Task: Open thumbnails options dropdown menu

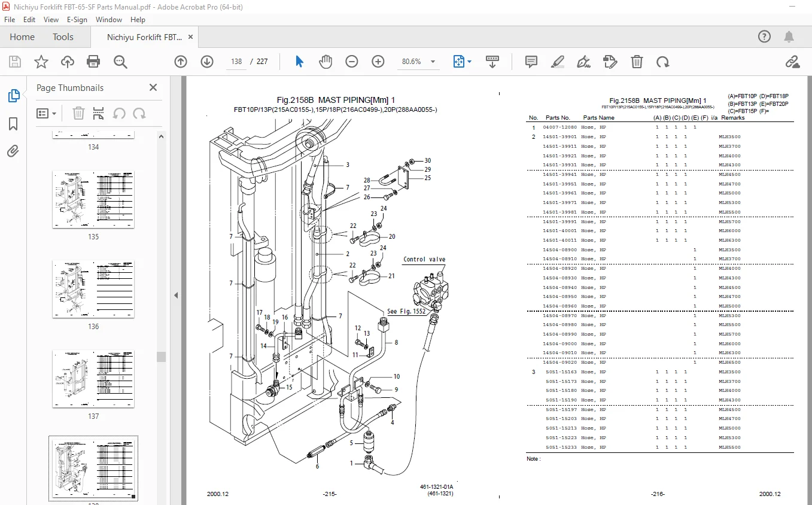Action: coord(47,113)
